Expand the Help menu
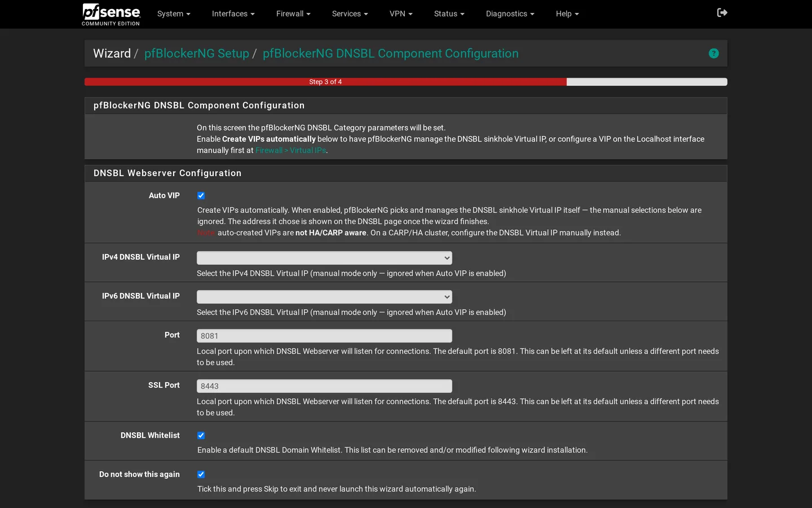Viewport: 812px width, 508px height. 567,14
